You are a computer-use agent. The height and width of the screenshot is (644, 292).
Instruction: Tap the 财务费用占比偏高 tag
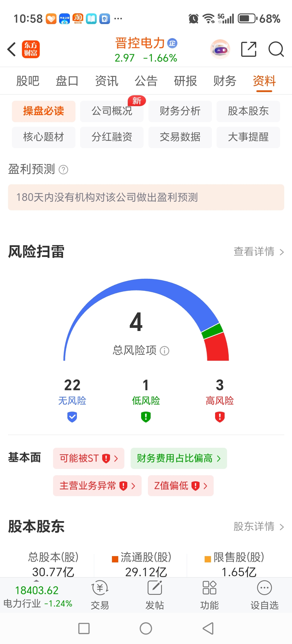coord(179,458)
